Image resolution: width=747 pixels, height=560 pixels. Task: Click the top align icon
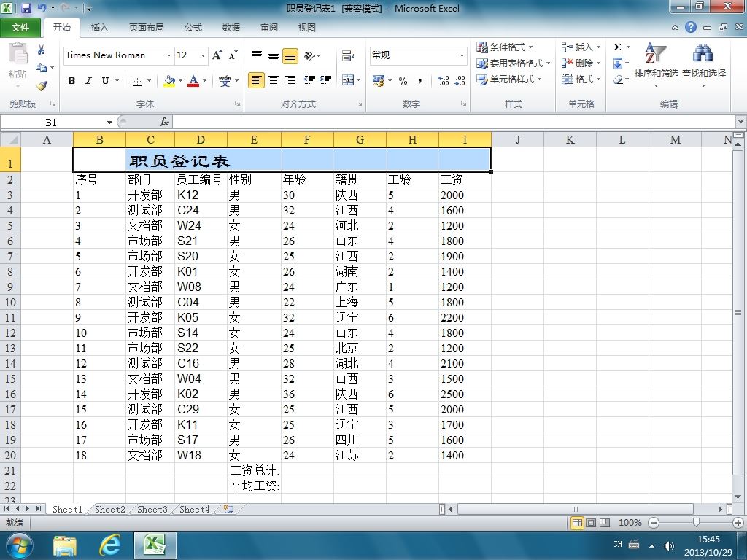point(256,55)
